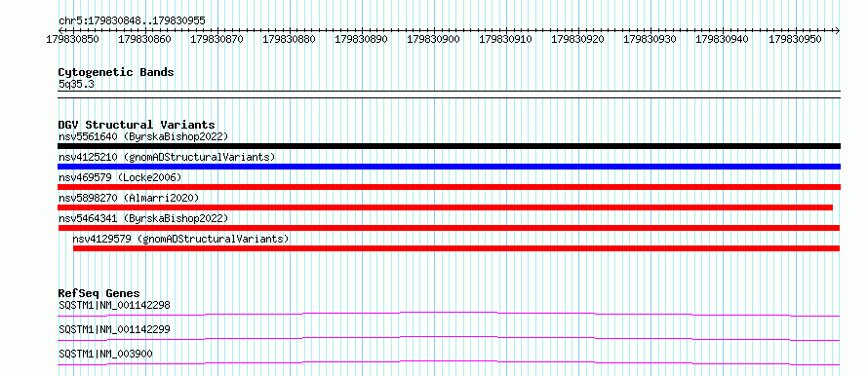Click the magenta NM_001142298 gene line
The height and width of the screenshot is (376, 868).
pos(449,314)
